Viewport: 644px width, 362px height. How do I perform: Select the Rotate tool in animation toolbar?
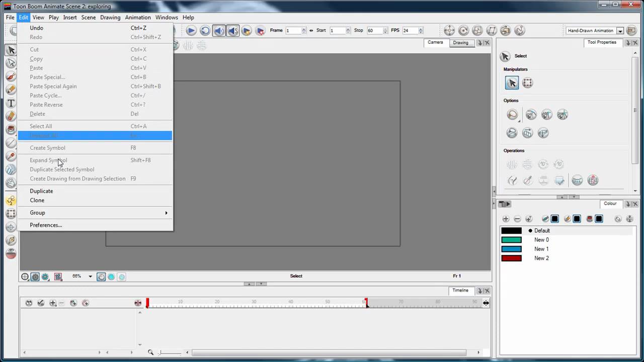click(x=463, y=31)
